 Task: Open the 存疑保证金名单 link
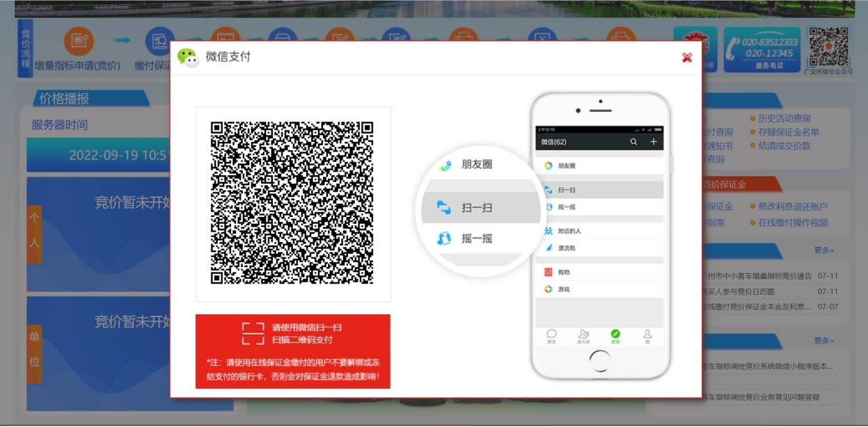pos(789,132)
